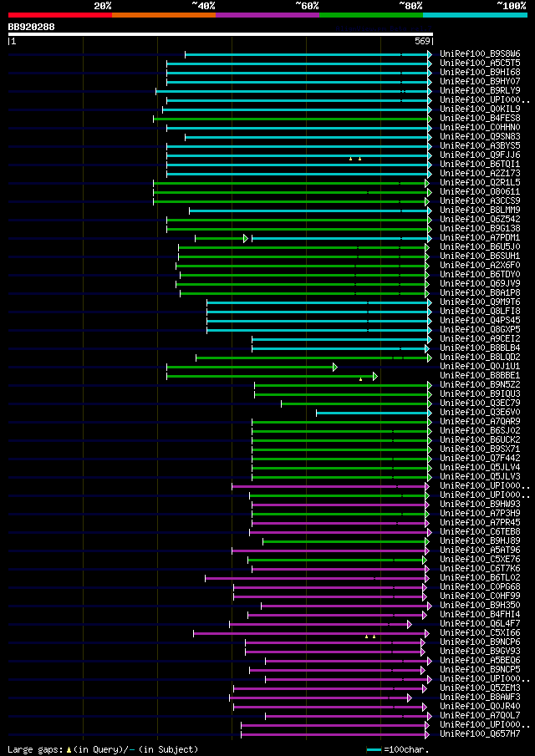The width and height of the screenshot is (535, 756).
Task: Select the UniRef100_A7Q0L7 label
Action: (x=480, y=714)
